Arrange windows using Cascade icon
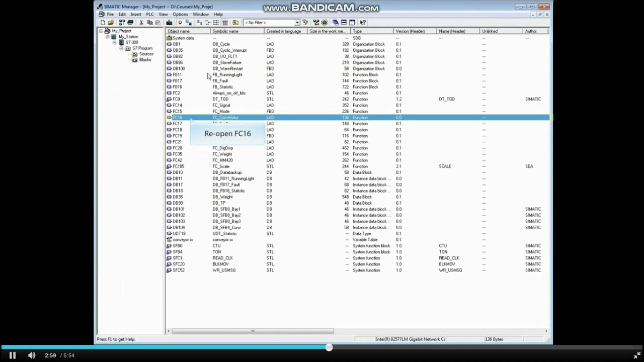644x362 pixels. tap(335, 22)
